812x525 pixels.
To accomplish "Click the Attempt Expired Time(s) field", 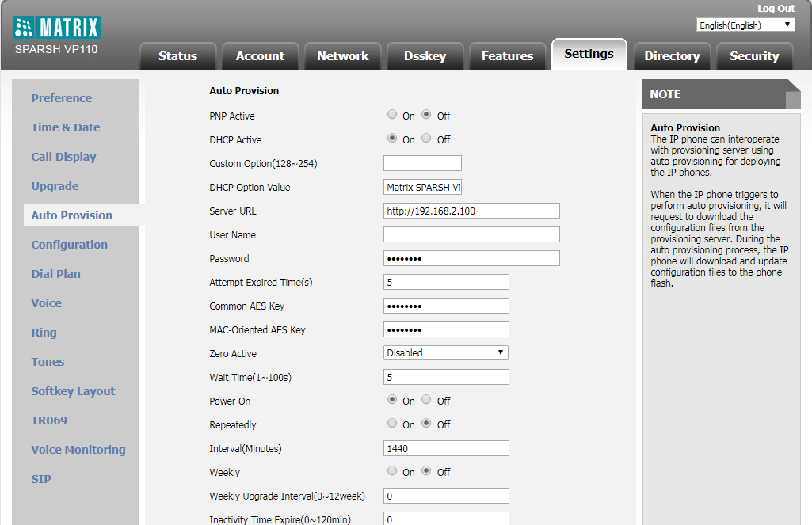I will (x=446, y=282).
